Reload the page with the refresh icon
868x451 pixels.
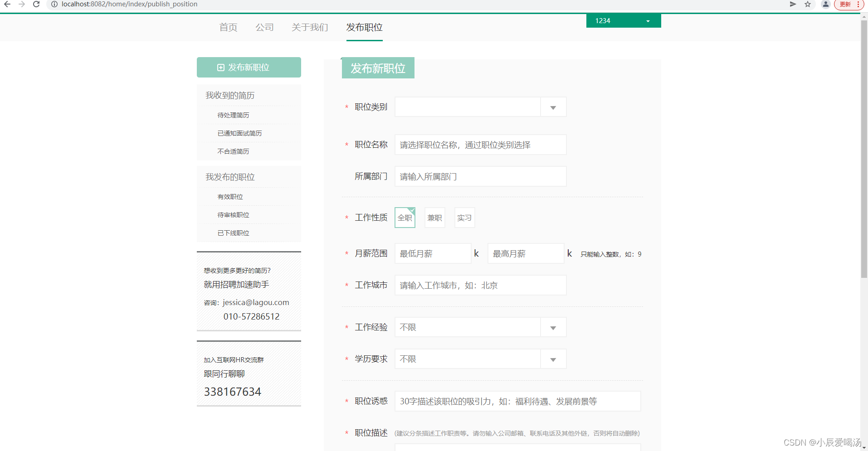[36, 4]
